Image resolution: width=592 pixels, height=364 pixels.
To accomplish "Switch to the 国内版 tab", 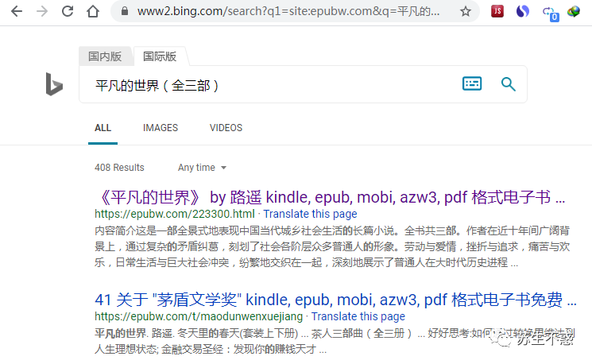I will tap(105, 56).
